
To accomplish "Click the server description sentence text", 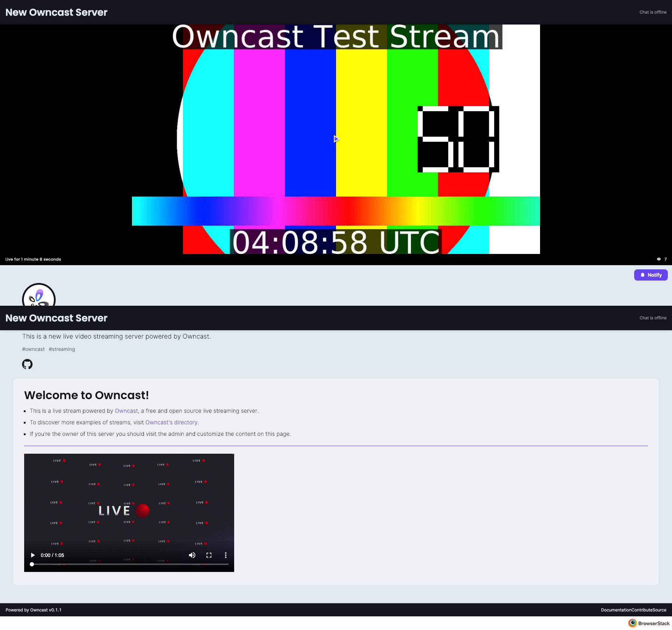I will (117, 337).
